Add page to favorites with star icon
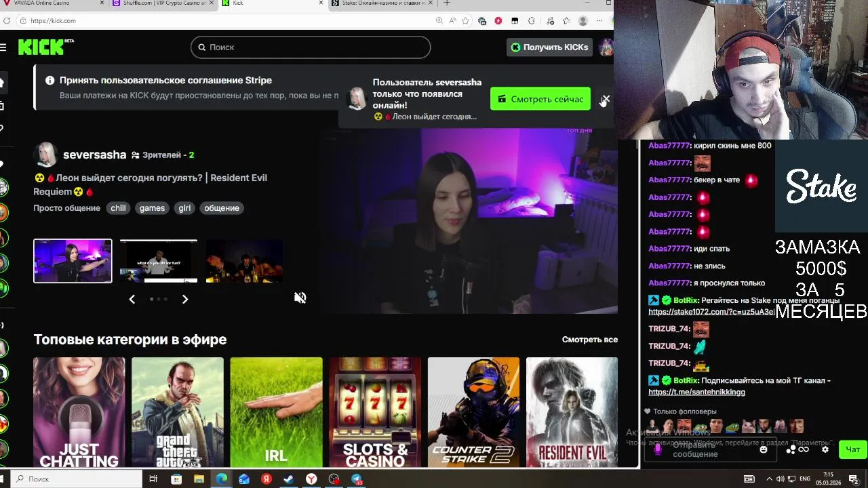Image resolution: width=868 pixels, height=488 pixels. click(465, 21)
